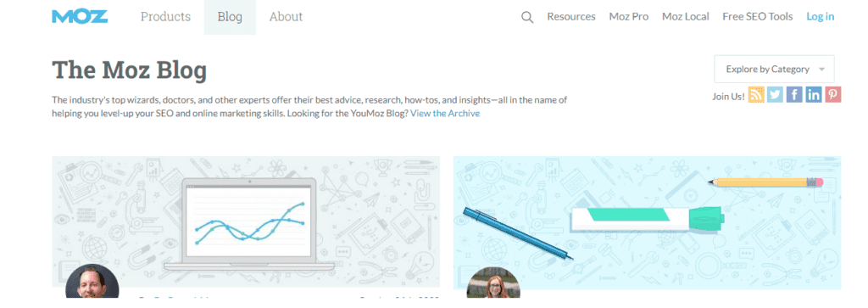Open the Moz Local link
The height and width of the screenshot is (308, 868).
pos(685,17)
